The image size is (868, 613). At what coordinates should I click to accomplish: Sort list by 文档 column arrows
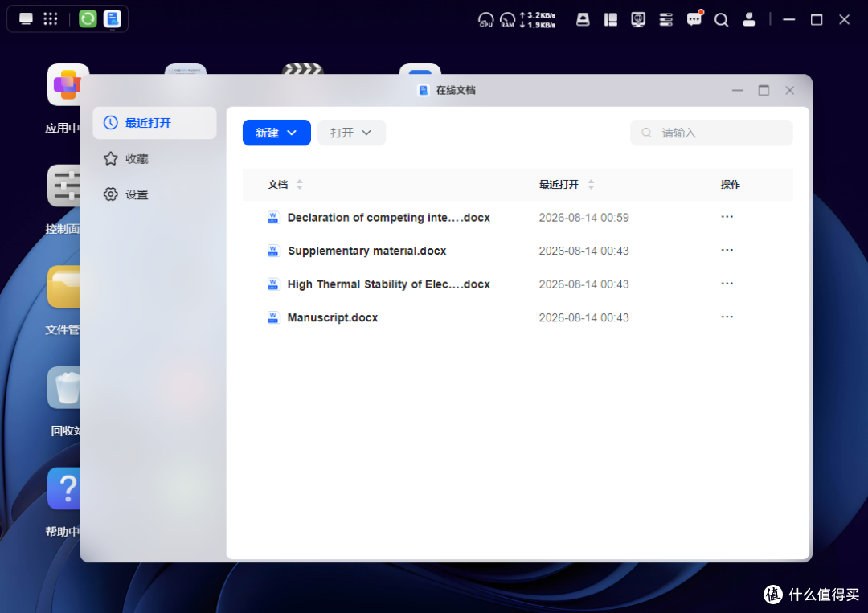coord(300,184)
